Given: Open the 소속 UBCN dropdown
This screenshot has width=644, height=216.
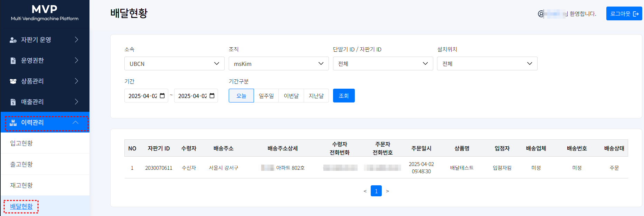Looking at the screenshot, I should [x=174, y=63].
